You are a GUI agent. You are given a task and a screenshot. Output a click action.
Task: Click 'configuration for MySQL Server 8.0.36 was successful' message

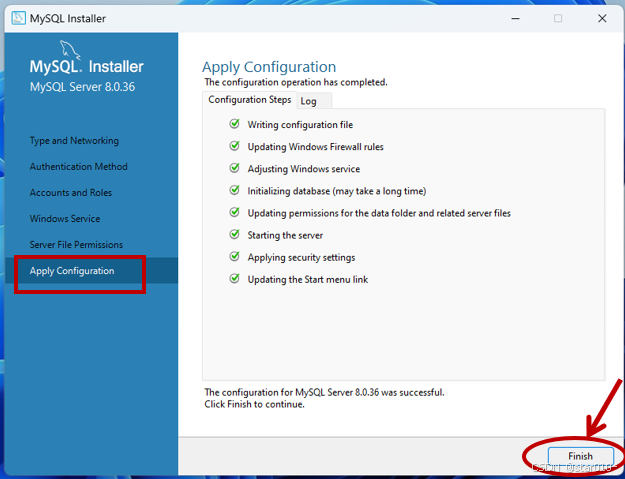coord(324,392)
